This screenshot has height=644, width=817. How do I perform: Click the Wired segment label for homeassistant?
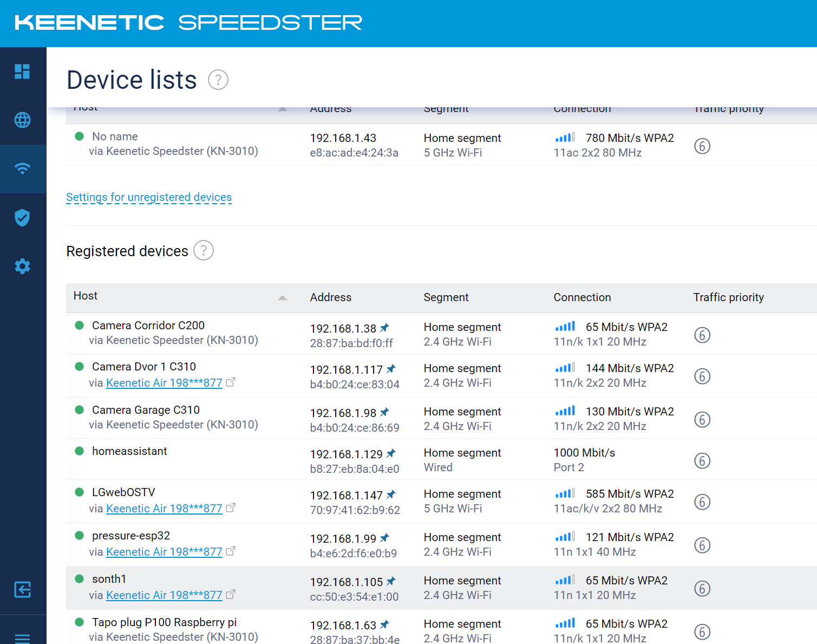(438, 467)
